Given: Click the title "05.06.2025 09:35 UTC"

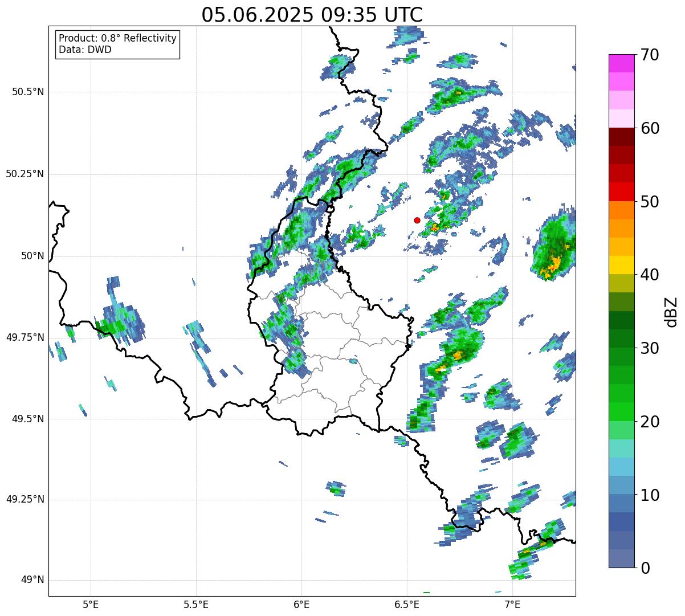Looking at the screenshot, I should point(312,14).
